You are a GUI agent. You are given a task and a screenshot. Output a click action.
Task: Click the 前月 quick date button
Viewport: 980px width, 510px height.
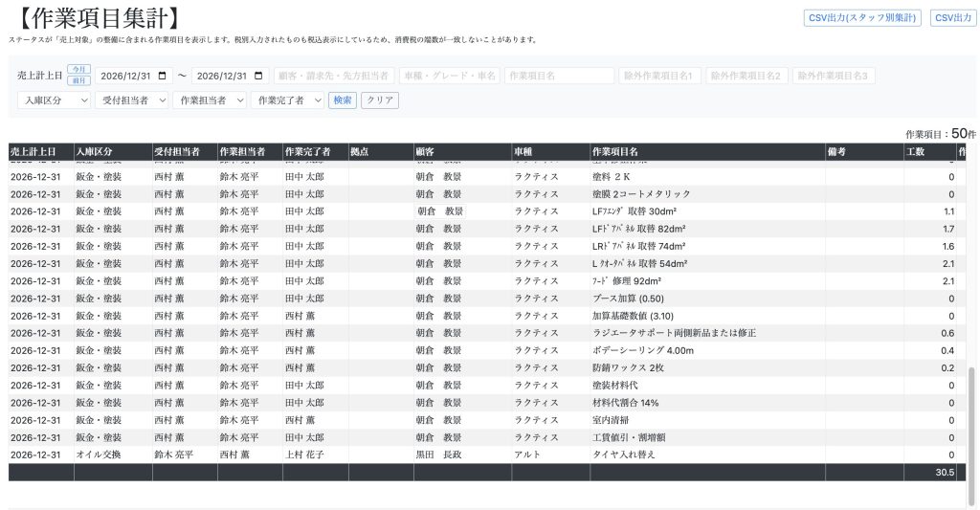(x=79, y=81)
